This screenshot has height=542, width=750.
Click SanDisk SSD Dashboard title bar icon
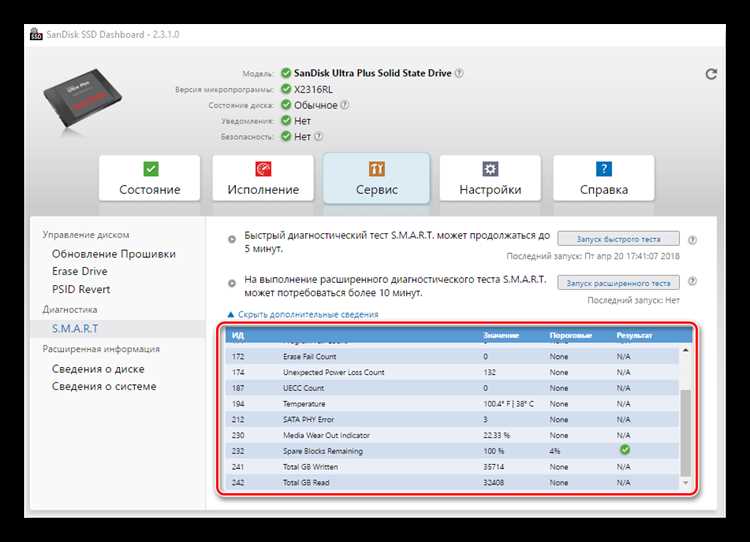point(36,34)
